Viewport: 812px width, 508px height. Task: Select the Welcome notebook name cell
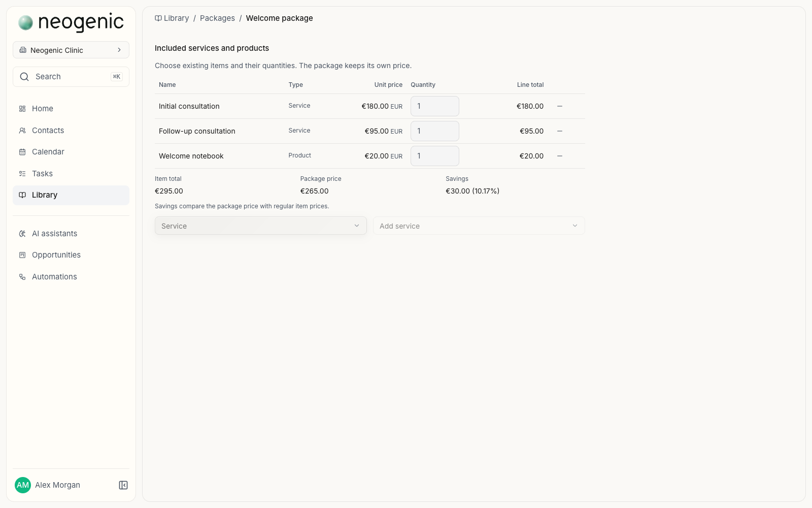click(191, 156)
